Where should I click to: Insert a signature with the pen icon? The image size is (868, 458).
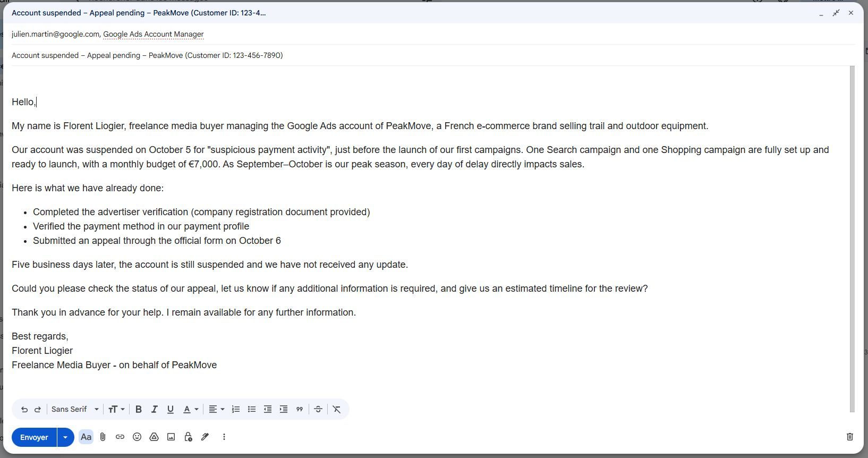click(x=205, y=437)
